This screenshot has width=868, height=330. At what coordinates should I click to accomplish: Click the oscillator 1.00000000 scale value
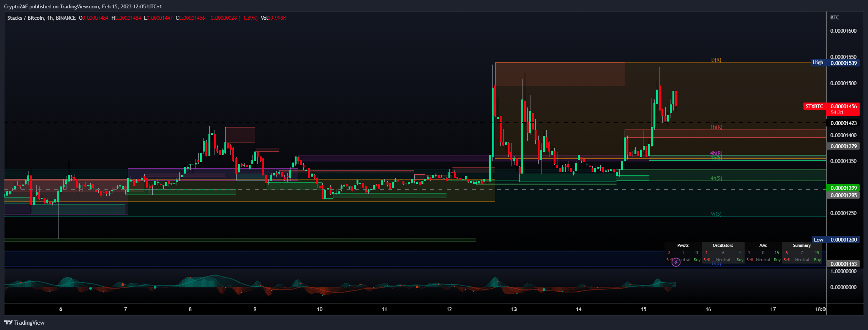[843, 271]
